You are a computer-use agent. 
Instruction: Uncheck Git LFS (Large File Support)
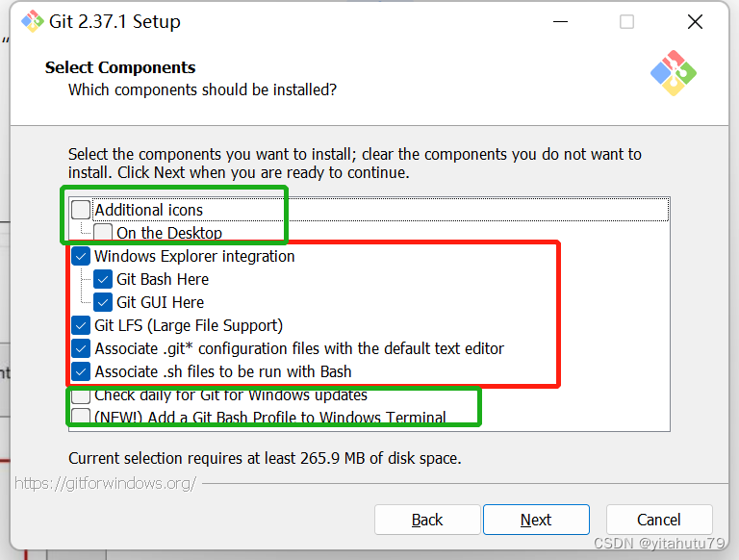tap(82, 325)
